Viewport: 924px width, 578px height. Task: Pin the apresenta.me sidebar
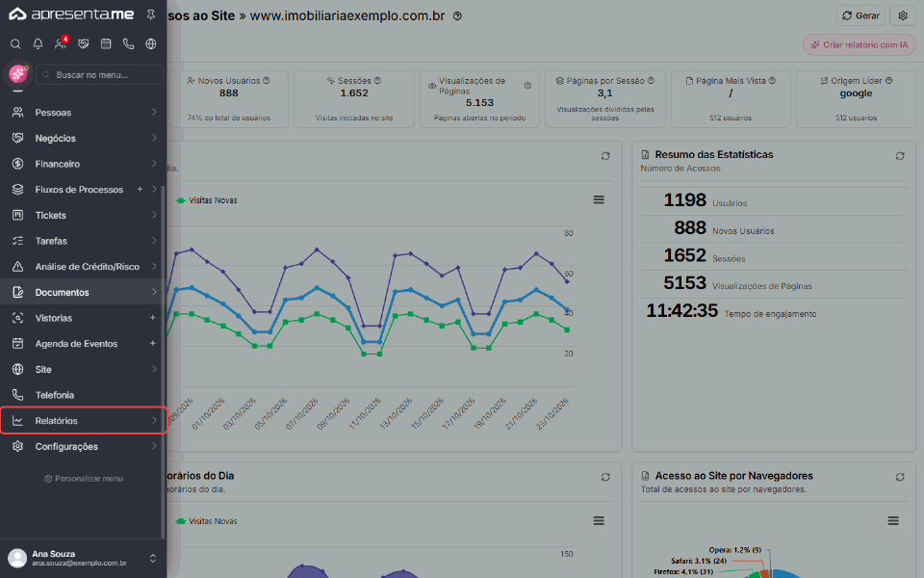pyautogui.click(x=151, y=14)
